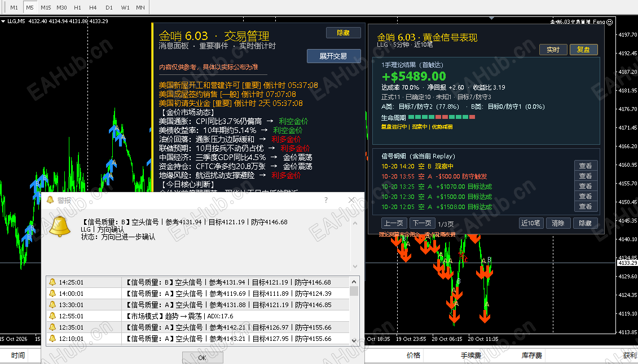The width and height of the screenshot is (638, 364).
Task: Open the LLG,M5 chart dropdown arrow
Action: click(x=3, y=21)
